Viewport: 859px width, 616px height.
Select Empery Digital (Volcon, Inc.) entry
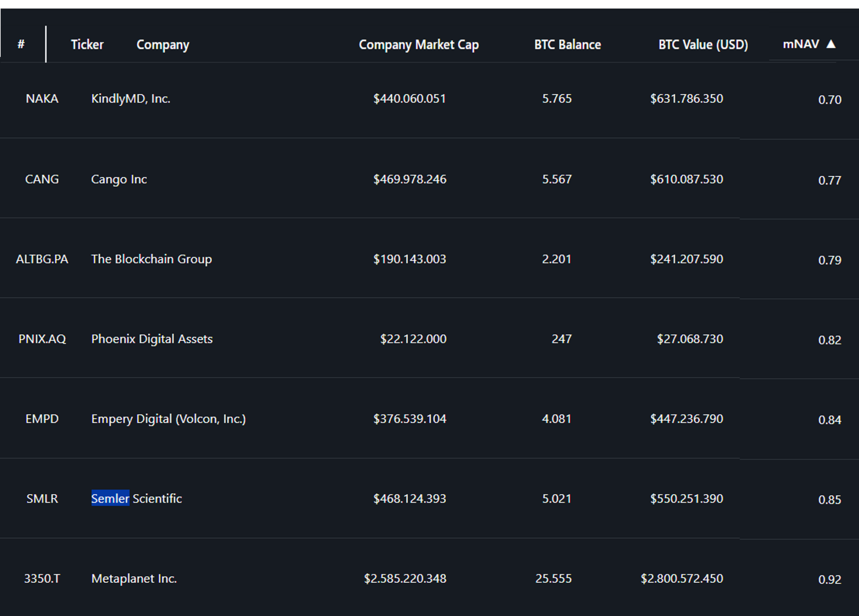(169, 419)
